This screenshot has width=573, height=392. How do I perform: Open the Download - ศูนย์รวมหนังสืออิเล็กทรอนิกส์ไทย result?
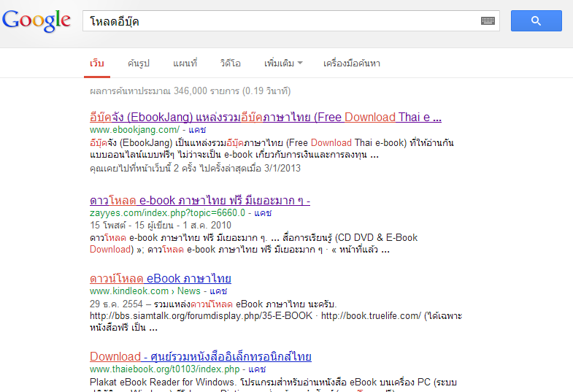click(201, 356)
